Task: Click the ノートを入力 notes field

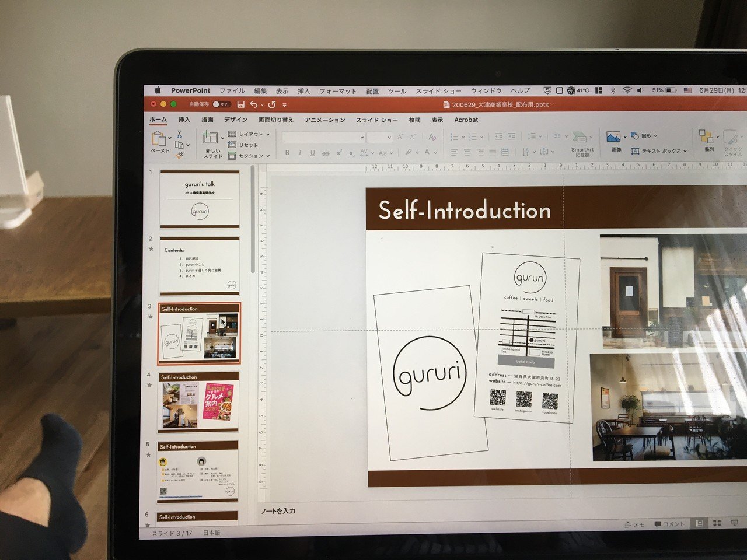Action: 278,511
